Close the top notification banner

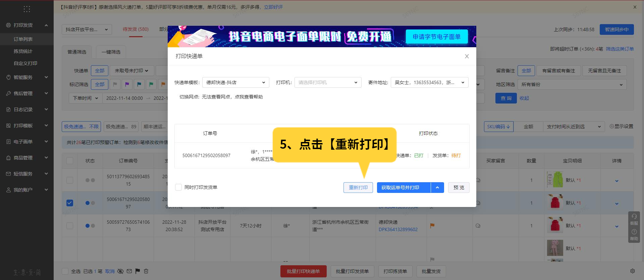click(x=635, y=7)
